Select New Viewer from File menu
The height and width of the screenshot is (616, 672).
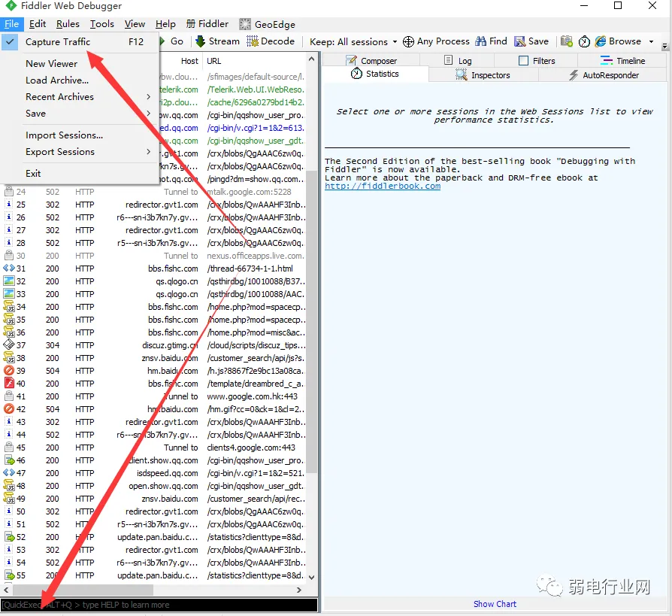click(x=51, y=63)
